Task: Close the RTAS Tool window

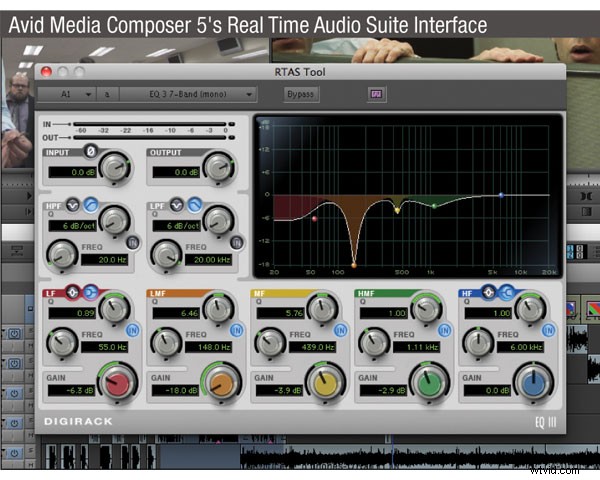Action: pyautogui.click(x=46, y=72)
